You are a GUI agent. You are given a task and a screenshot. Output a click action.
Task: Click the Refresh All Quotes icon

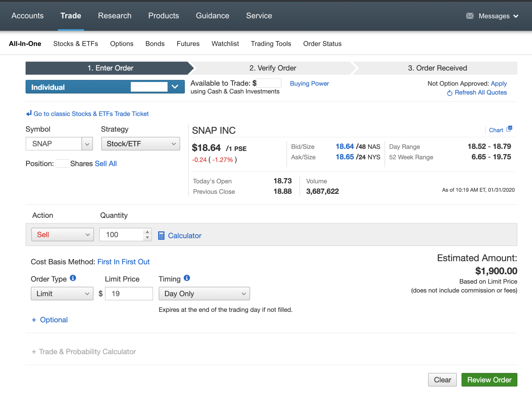coord(449,93)
